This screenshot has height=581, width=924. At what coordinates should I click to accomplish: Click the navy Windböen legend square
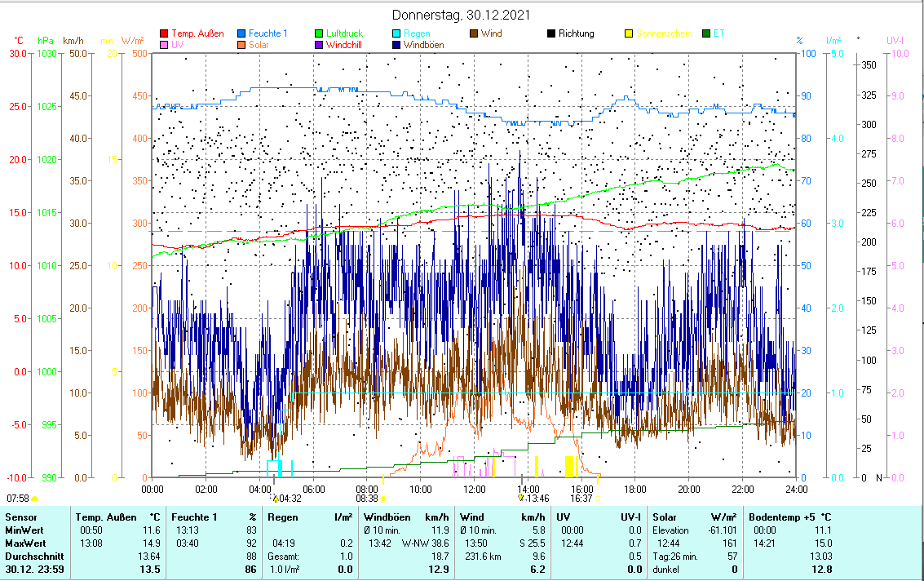coord(397,46)
